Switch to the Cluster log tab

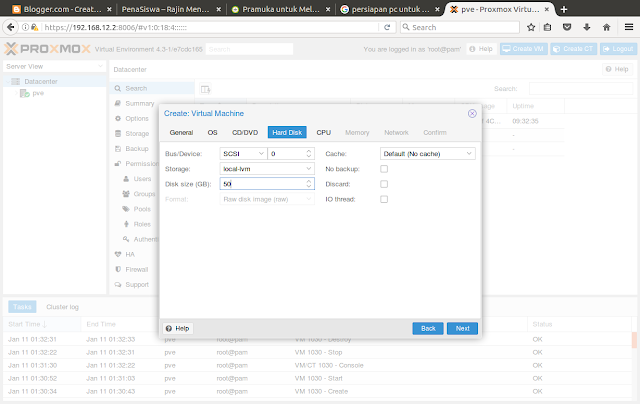[62, 307]
